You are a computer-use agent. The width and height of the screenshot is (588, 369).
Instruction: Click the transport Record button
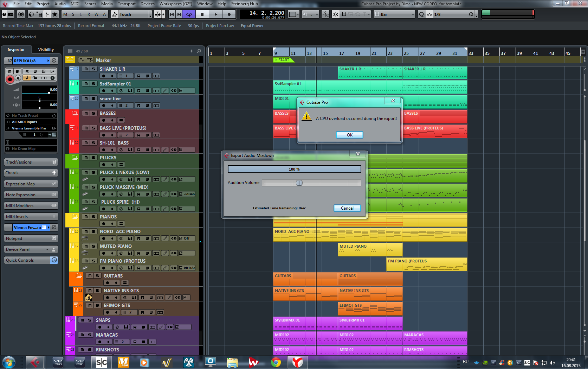coord(229,14)
